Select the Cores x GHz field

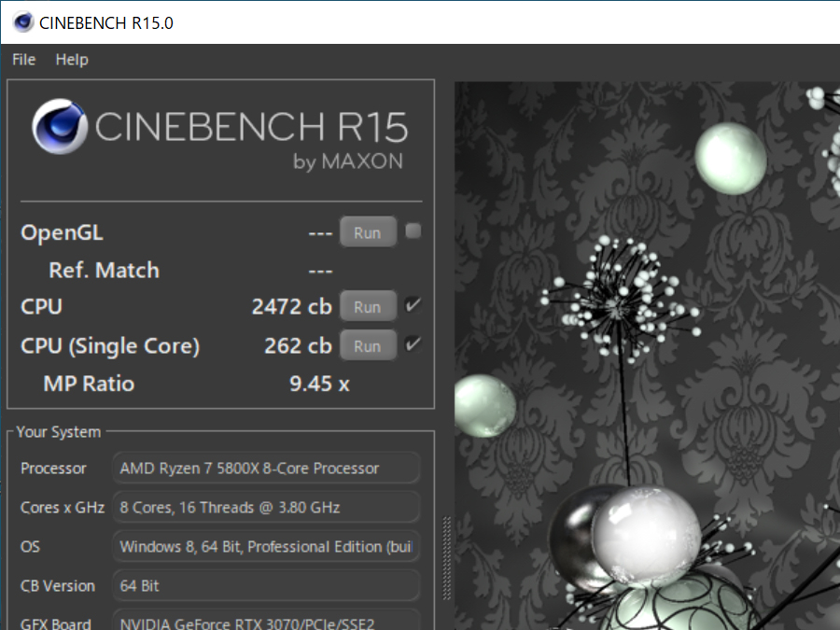coord(266,508)
